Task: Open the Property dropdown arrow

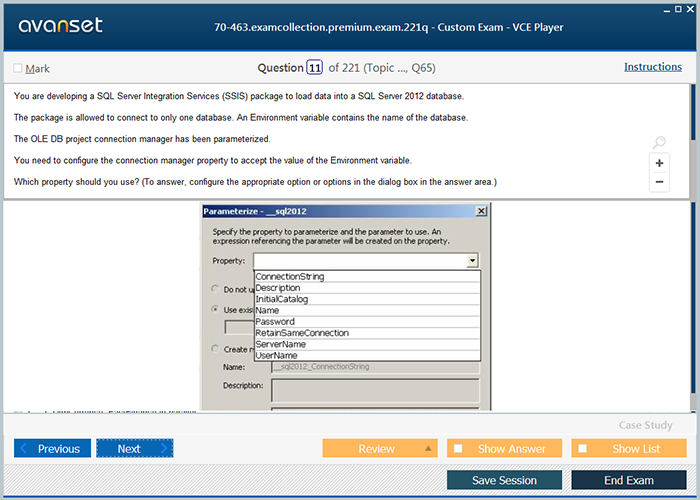Action: pyautogui.click(x=472, y=260)
